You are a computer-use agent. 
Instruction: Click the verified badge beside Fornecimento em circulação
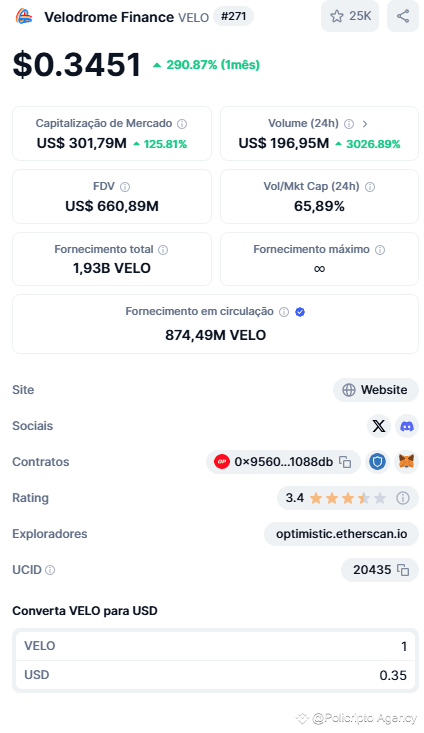[x=300, y=312]
